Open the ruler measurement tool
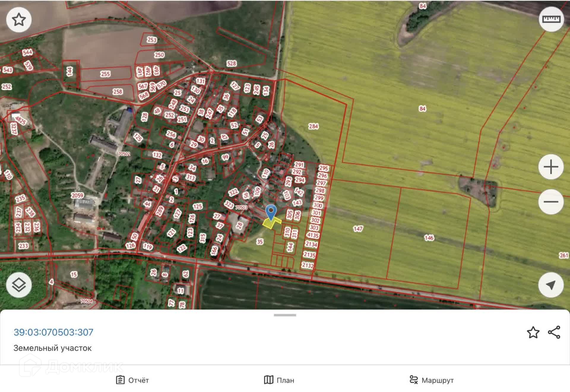This screenshot has height=392, width=570. click(551, 20)
